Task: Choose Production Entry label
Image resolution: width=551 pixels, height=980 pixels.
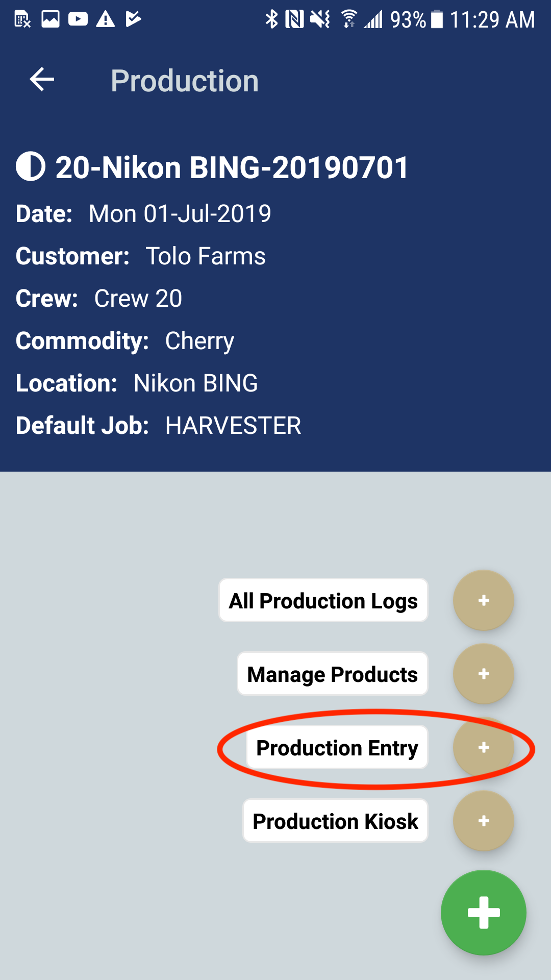Action: point(337,748)
